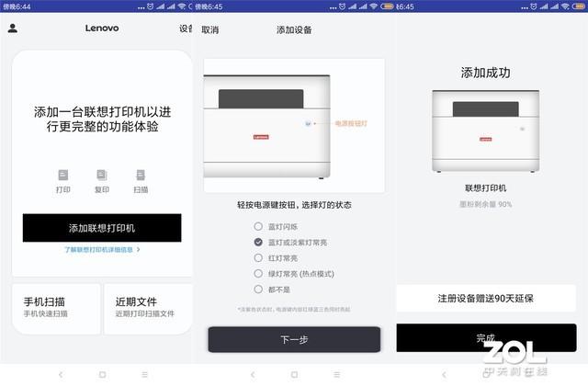Viewport: 588px width, 386px height.
Task: Click the 完成 finish button
Action: (x=486, y=337)
